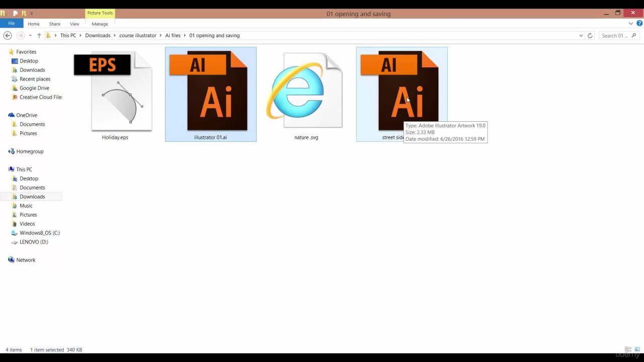Refresh the current folder view
Viewport: 644px width, 362px height.
pos(590,36)
